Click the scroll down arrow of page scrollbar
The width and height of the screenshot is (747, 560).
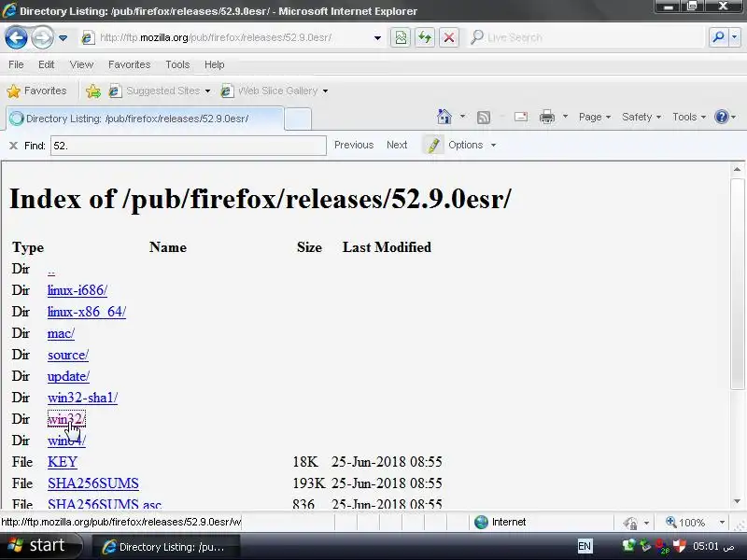(x=737, y=501)
